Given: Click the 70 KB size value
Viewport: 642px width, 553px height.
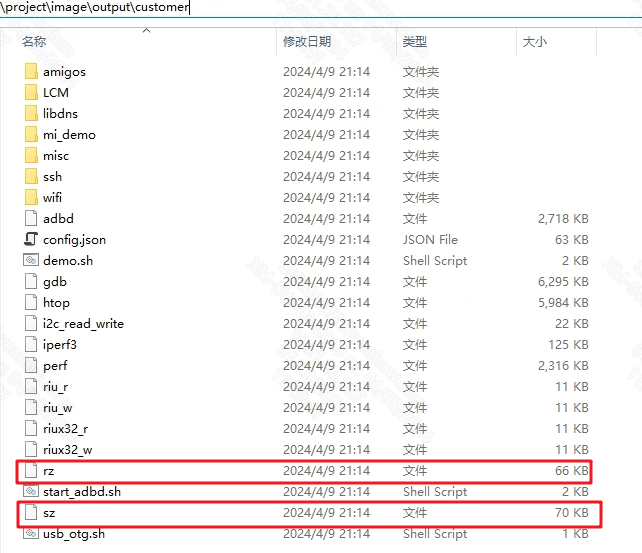Looking at the screenshot, I should point(572,512).
